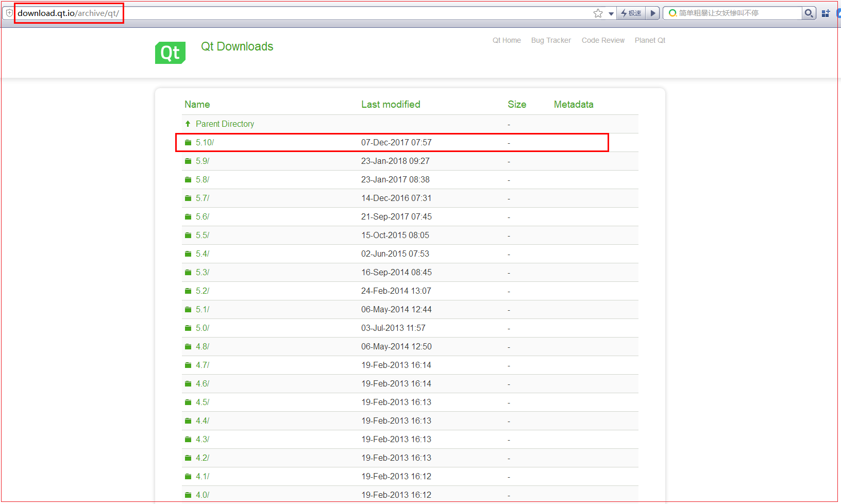This screenshot has width=841, height=504.
Task: Open the 5.9/ folder link
Action: (x=203, y=161)
